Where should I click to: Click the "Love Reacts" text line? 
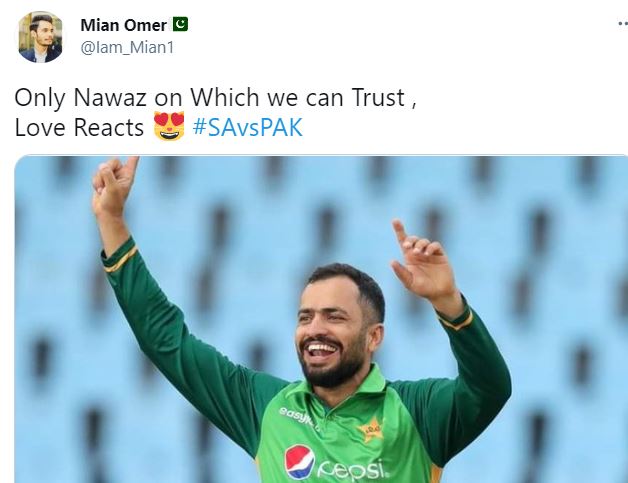pos(79,128)
